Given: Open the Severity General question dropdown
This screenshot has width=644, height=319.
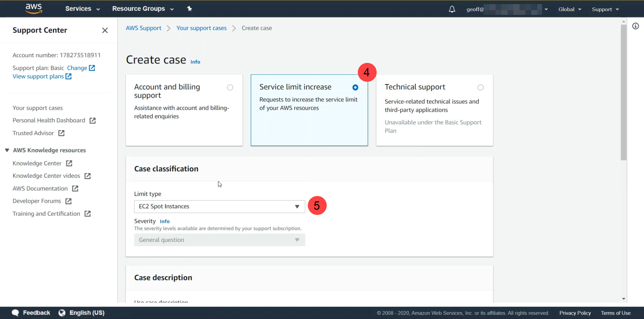Looking at the screenshot, I should [x=219, y=240].
